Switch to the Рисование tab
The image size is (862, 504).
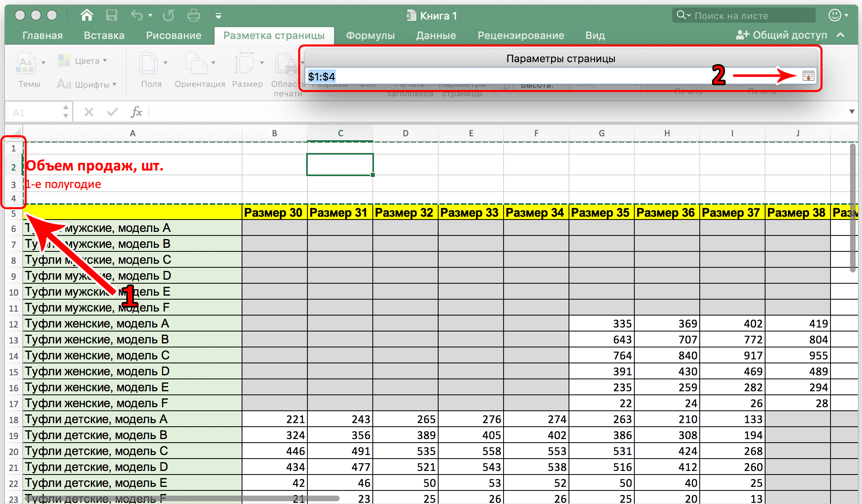coord(173,35)
